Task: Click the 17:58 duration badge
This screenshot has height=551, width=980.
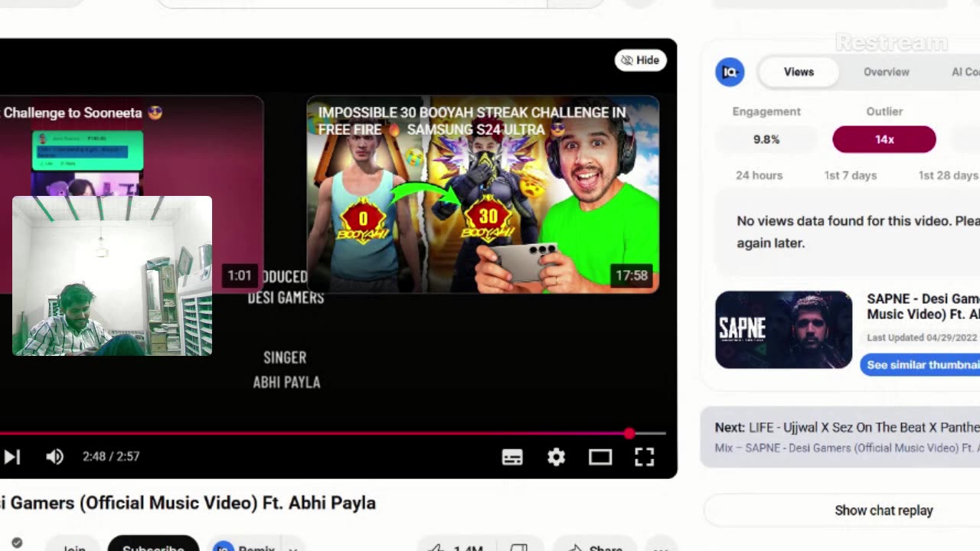Action: point(632,275)
